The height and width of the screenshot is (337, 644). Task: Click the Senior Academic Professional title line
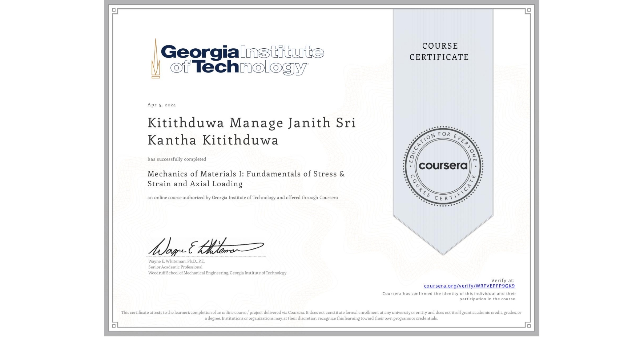(x=175, y=267)
